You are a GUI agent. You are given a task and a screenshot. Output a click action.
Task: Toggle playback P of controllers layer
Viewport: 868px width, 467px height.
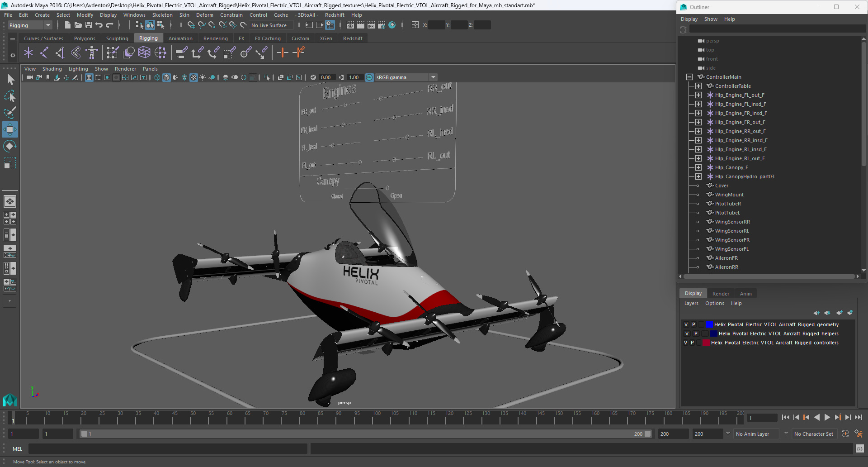coord(692,343)
